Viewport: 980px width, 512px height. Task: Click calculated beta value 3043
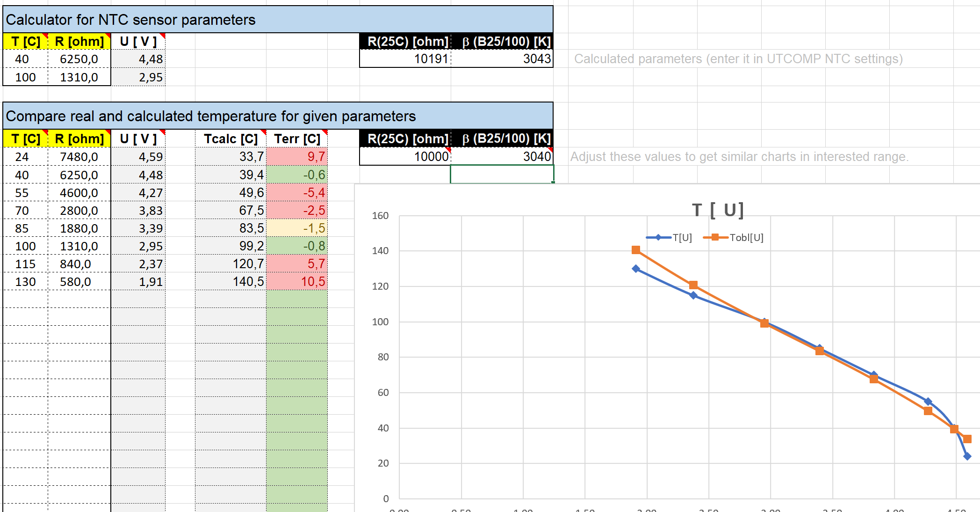tap(502, 59)
